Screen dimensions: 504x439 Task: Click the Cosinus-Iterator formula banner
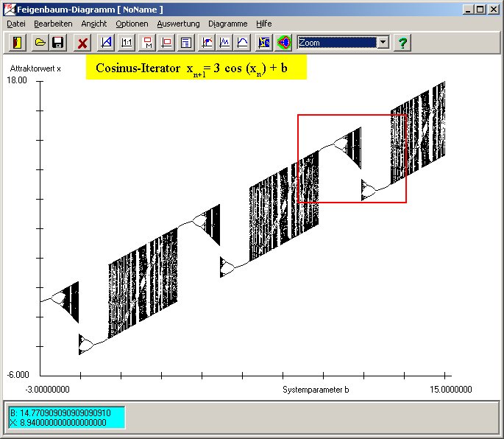click(x=196, y=67)
